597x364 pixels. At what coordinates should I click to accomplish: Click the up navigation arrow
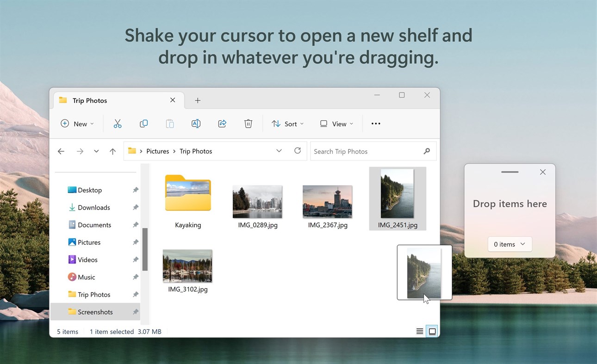(112, 151)
